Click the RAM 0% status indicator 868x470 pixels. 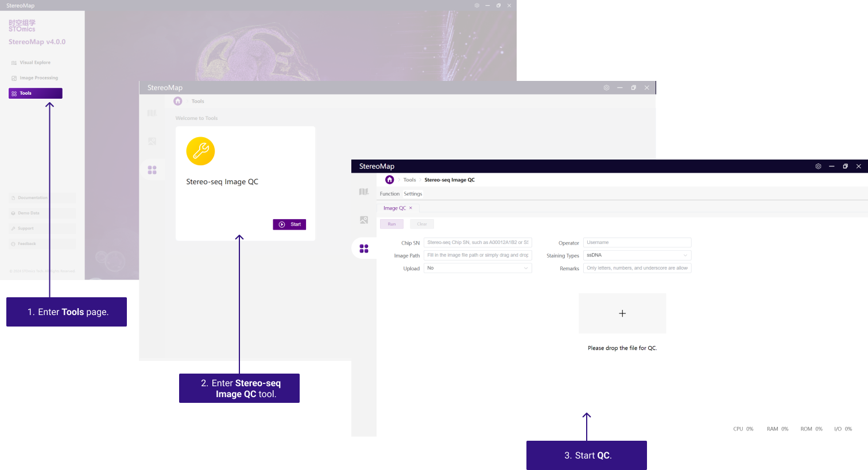click(x=778, y=429)
